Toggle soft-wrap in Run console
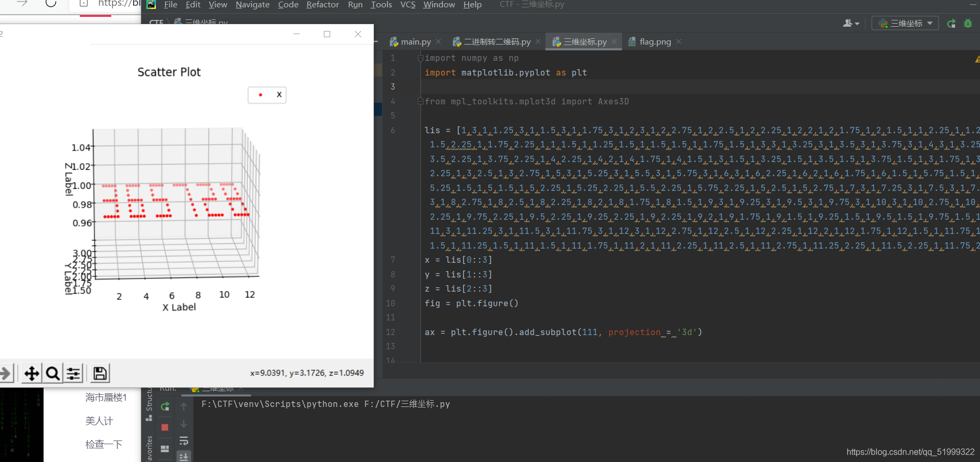The image size is (980, 462). (x=184, y=441)
